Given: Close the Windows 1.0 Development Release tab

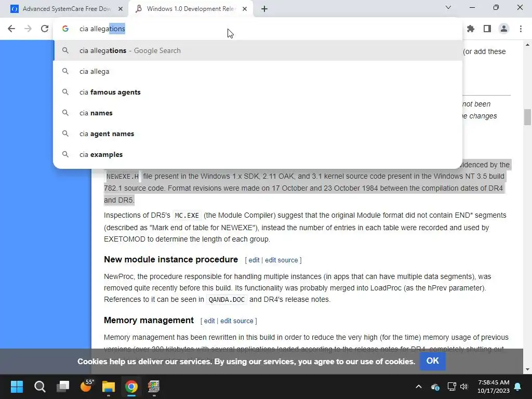Looking at the screenshot, I should point(245,9).
